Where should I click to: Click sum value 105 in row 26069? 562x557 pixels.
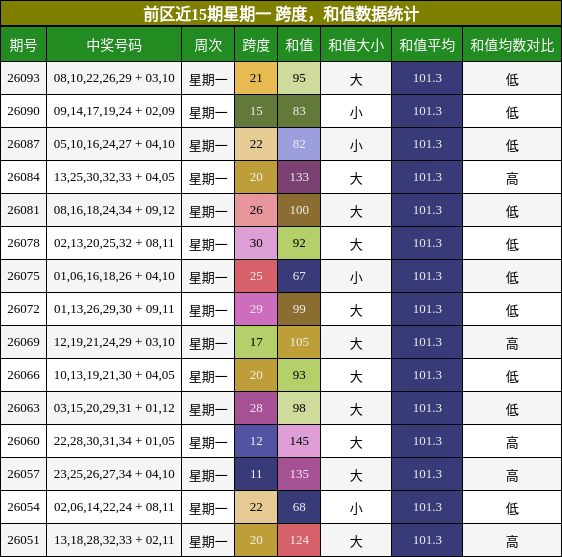pos(299,342)
